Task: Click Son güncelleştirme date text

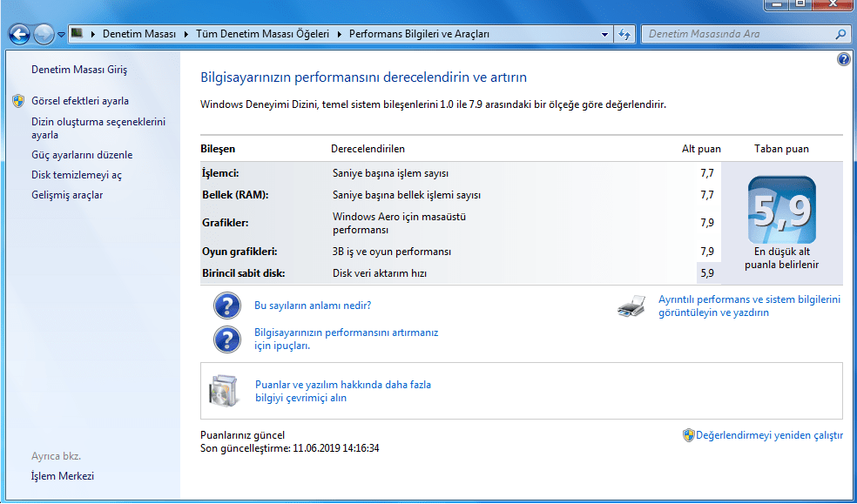Action: [x=290, y=449]
